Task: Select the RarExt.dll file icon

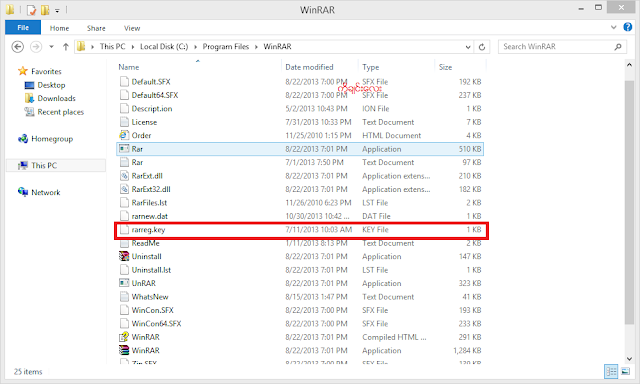Action: [124, 175]
